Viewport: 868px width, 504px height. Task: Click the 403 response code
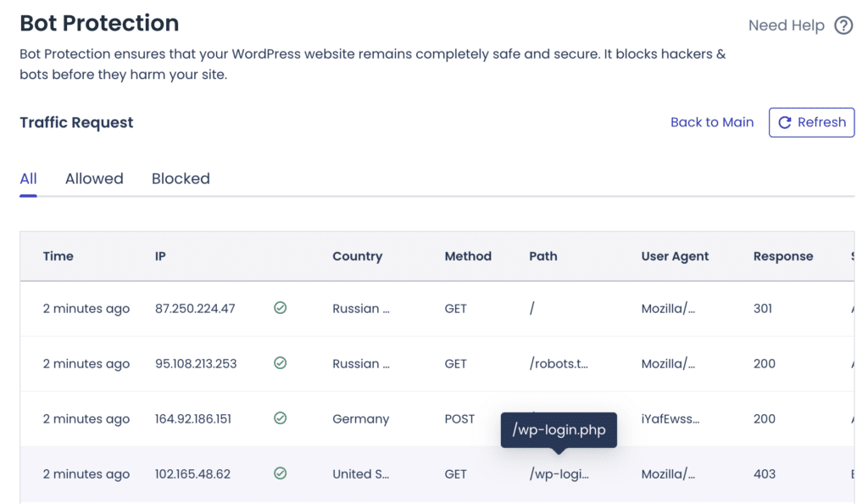tap(764, 474)
